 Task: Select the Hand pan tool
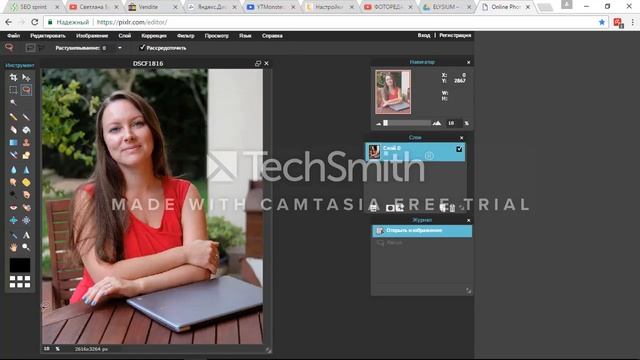[x=13, y=247]
